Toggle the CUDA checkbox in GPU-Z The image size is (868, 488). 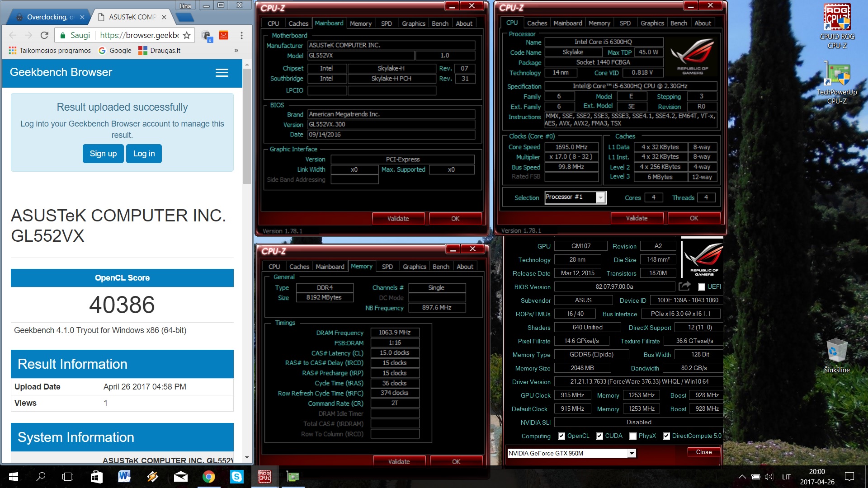(599, 436)
